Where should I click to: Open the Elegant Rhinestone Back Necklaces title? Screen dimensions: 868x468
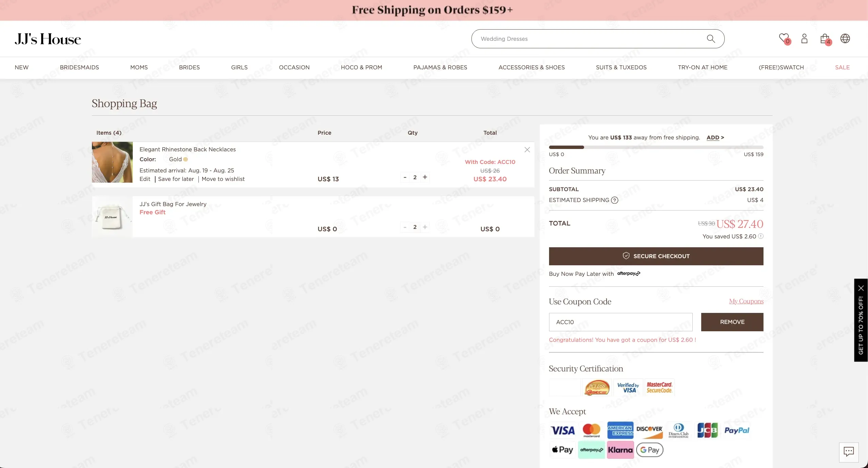[x=188, y=149]
